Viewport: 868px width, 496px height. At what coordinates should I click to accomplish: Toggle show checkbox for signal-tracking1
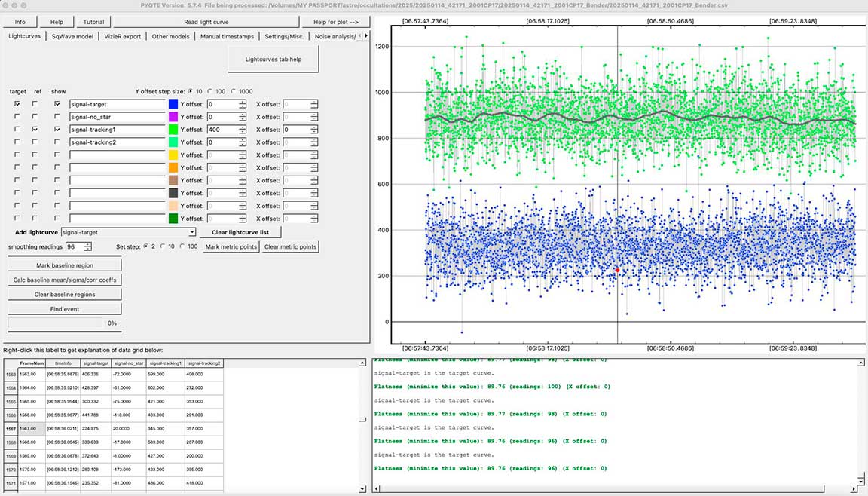pyautogui.click(x=57, y=130)
